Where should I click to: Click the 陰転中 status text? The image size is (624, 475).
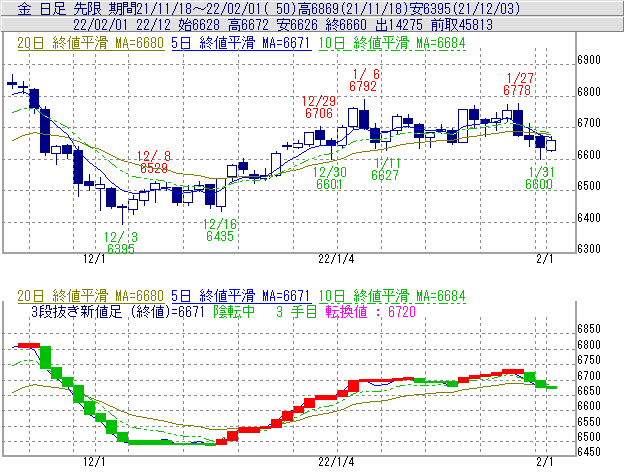coord(234,311)
